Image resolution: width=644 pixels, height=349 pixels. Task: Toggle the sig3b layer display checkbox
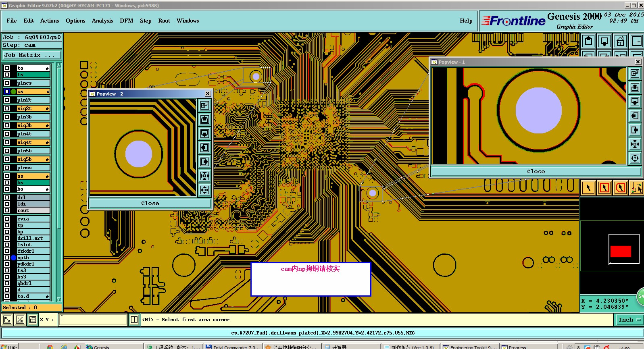point(7,125)
